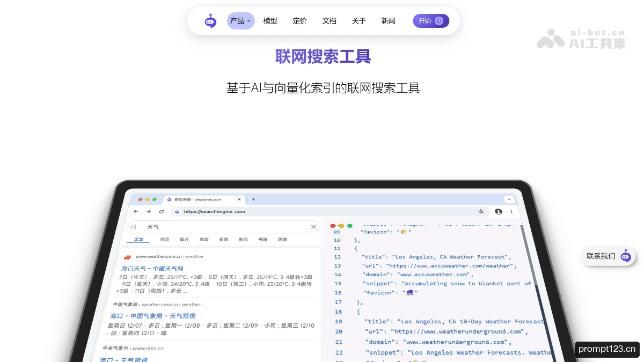Click the back arrow in the mockup browser

[x=136, y=212]
